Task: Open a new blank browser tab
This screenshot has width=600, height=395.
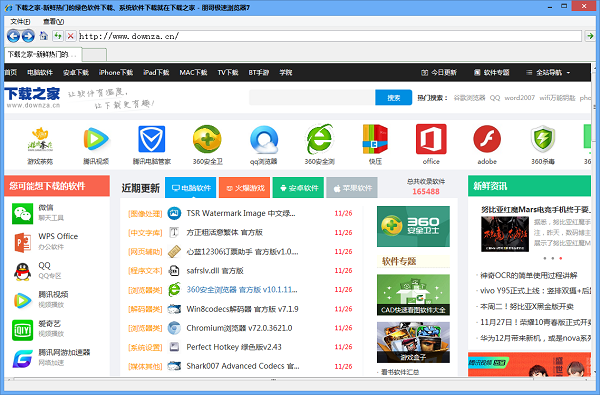Action: [x=95, y=55]
